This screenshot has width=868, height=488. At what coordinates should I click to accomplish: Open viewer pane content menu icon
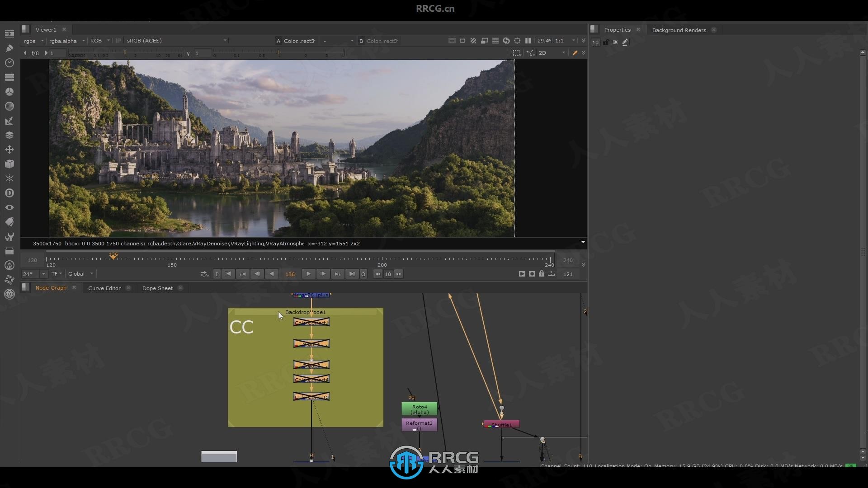[25, 29]
